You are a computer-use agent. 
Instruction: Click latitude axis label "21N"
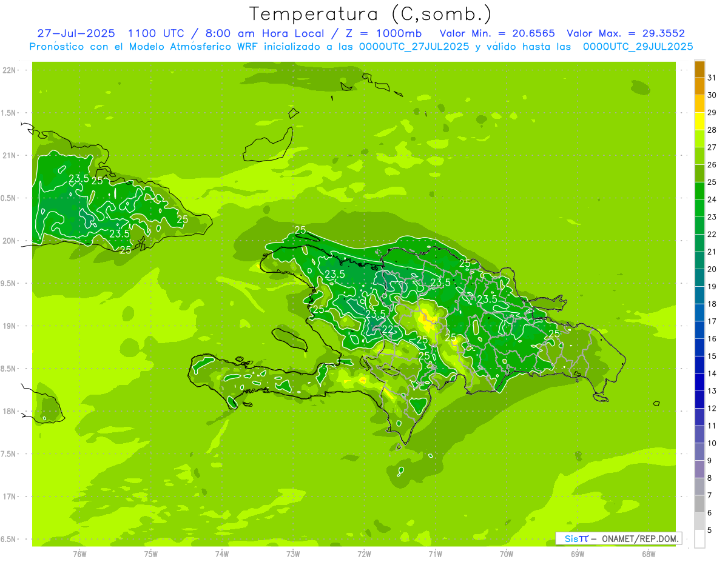point(8,156)
